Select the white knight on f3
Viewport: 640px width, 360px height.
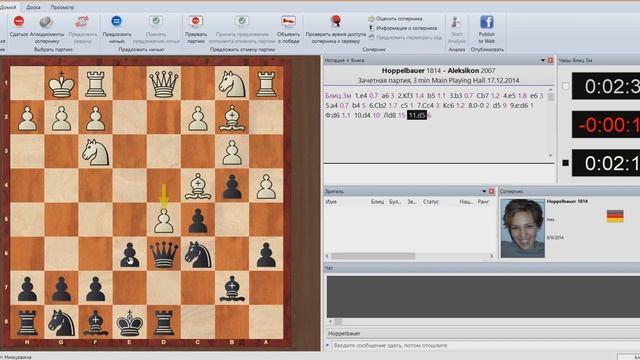click(96, 152)
